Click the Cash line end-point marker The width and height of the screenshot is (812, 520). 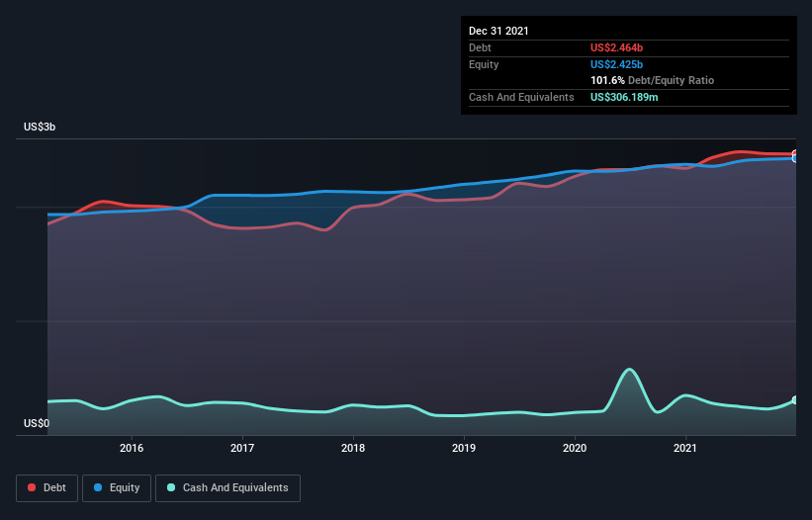(x=795, y=400)
